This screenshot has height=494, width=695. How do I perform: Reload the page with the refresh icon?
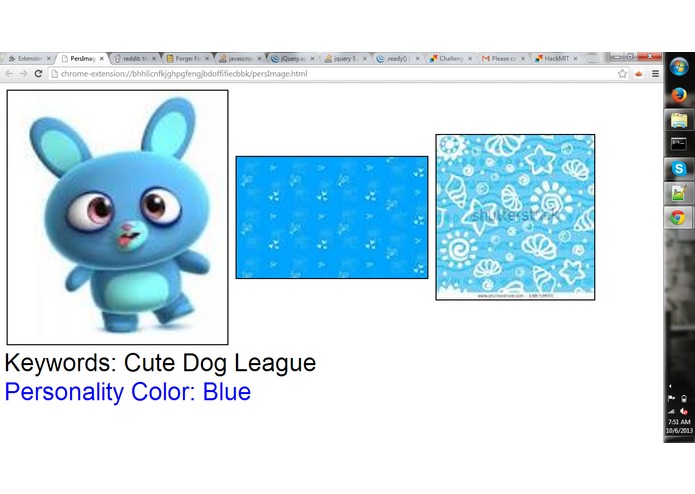tap(38, 74)
